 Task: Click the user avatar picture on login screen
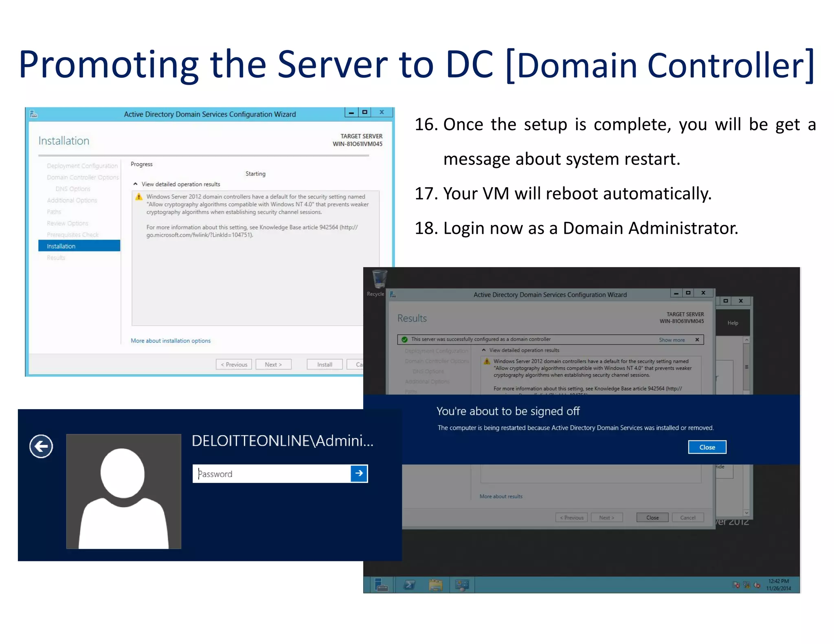[123, 491]
